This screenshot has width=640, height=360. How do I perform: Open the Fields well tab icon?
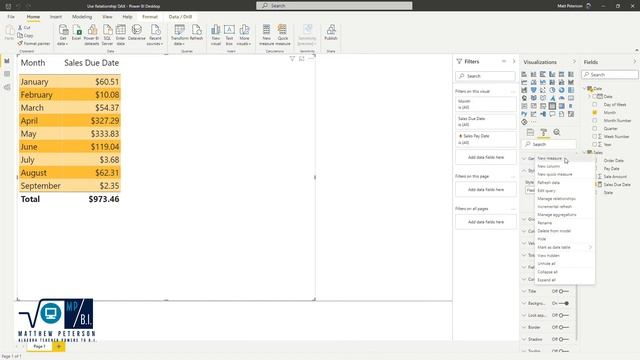pyautogui.click(x=530, y=132)
